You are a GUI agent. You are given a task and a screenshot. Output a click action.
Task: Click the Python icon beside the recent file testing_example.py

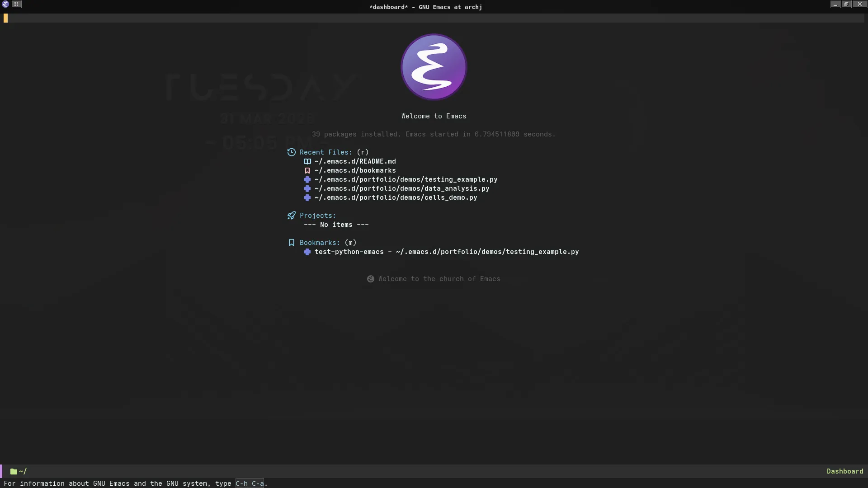(307, 179)
